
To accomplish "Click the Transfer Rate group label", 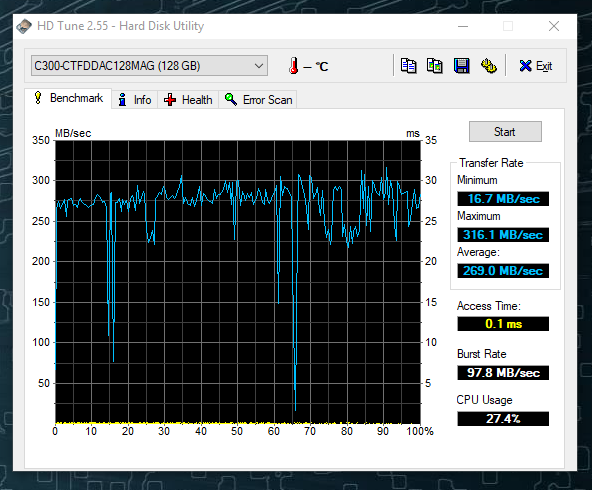I will 491,163.
